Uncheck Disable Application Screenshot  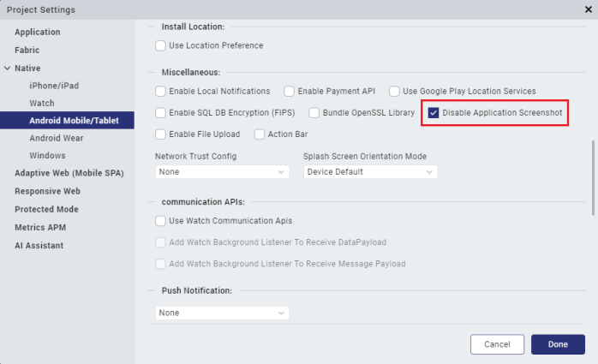pos(434,112)
